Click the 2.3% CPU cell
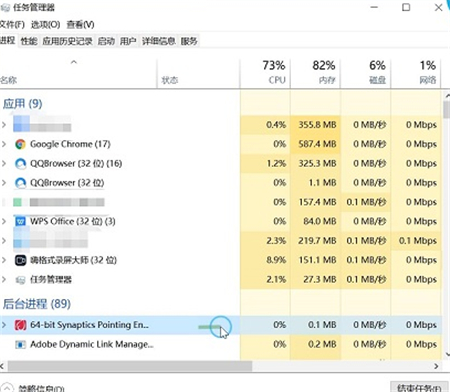 point(265,241)
